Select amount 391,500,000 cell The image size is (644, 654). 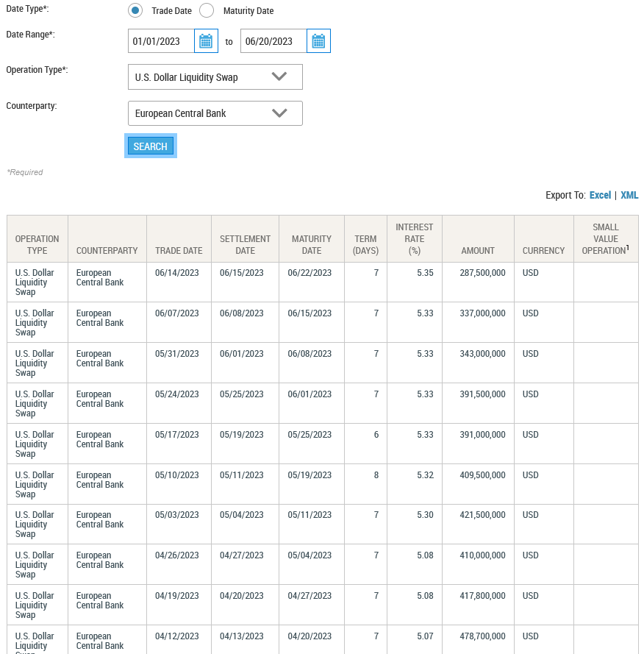pos(478,403)
